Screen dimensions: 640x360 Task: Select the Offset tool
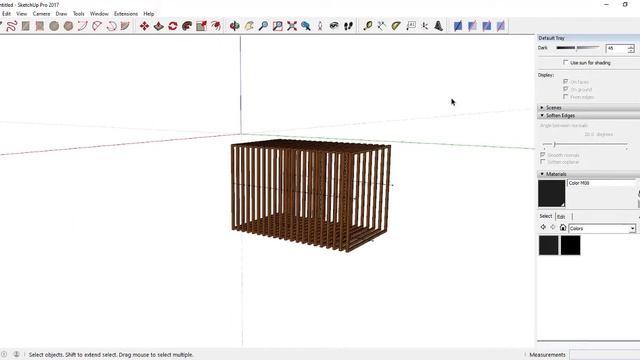pos(216,26)
